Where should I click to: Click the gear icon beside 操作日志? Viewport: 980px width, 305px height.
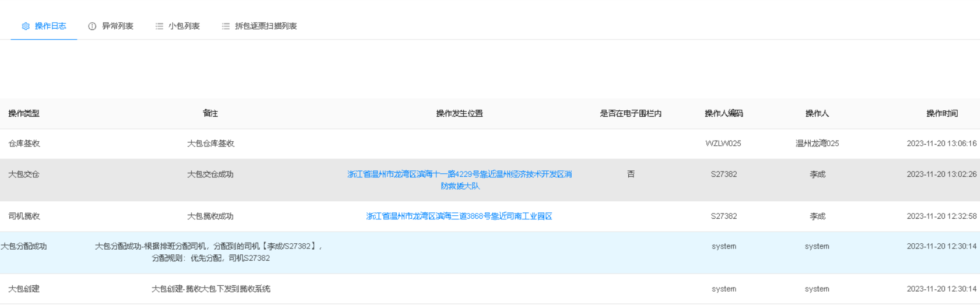pos(26,26)
